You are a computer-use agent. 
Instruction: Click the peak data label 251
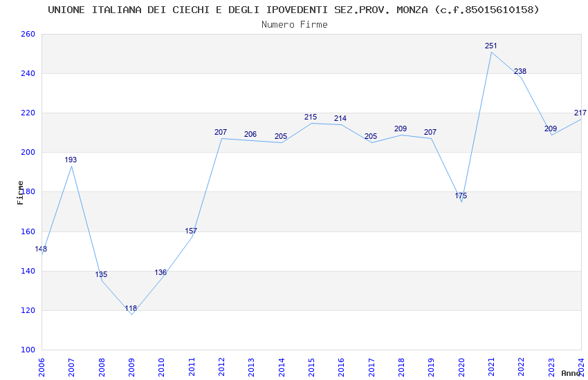coord(491,46)
